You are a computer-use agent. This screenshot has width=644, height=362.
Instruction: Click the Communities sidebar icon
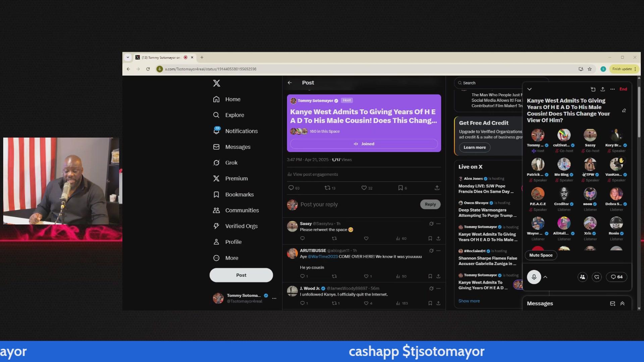(216, 210)
